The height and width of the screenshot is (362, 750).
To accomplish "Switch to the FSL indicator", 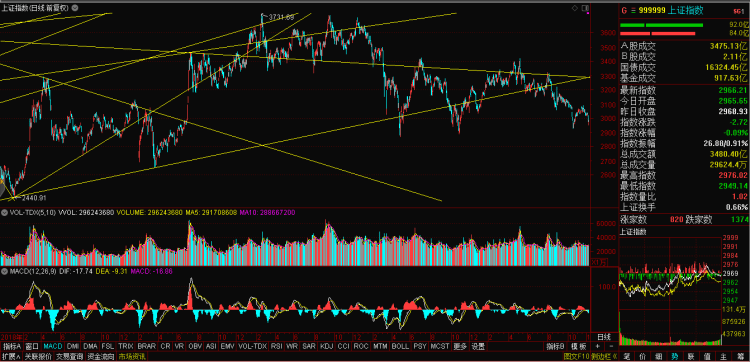I will pyautogui.click(x=108, y=346).
